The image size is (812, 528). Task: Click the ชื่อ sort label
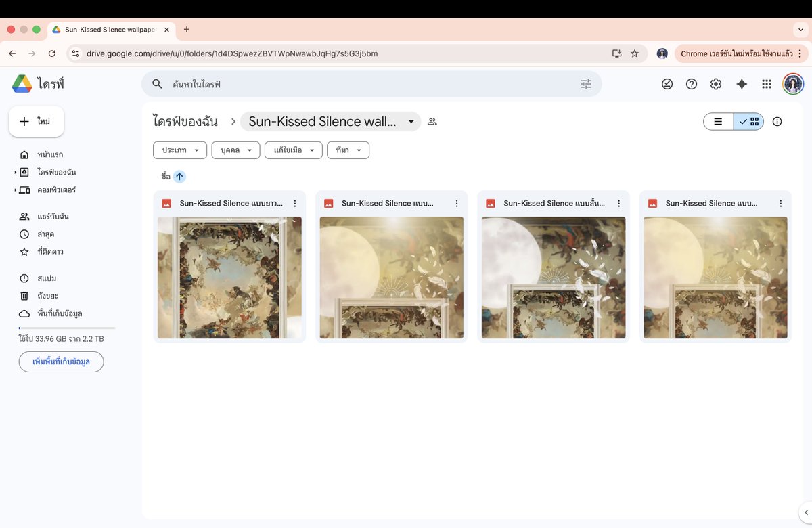pyautogui.click(x=166, y=176)
